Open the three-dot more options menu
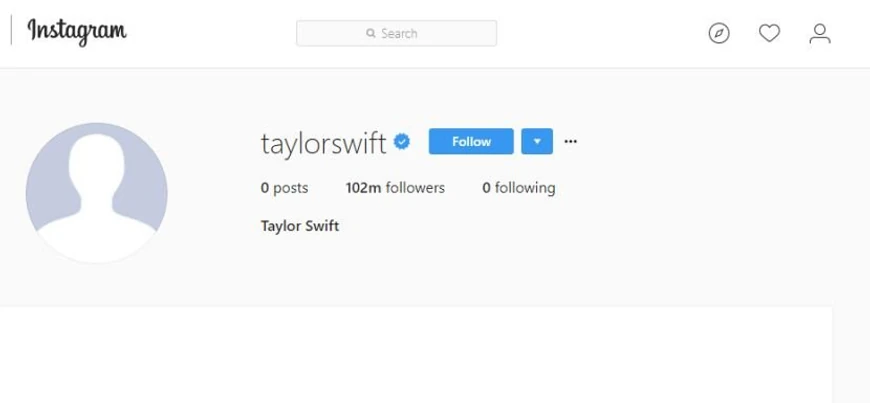 tap(570, 142)
